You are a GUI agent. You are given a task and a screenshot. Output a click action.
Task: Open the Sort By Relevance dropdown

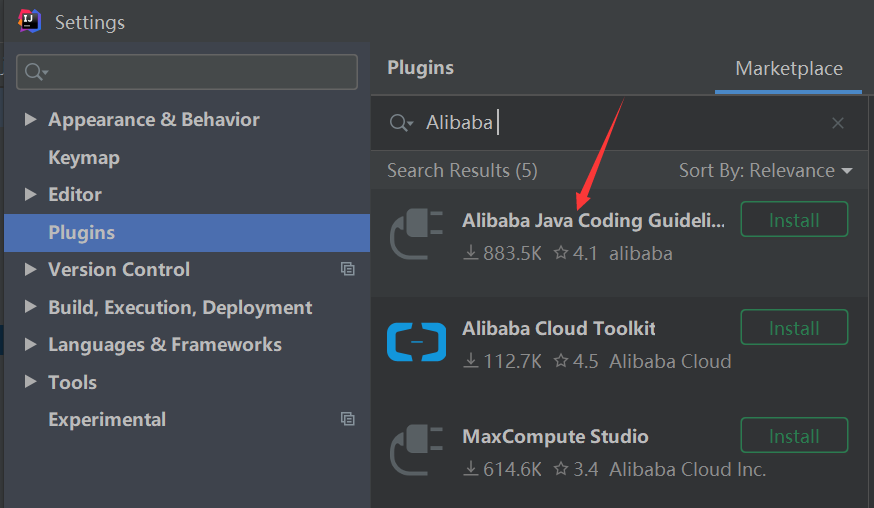[x=765, y=171]
